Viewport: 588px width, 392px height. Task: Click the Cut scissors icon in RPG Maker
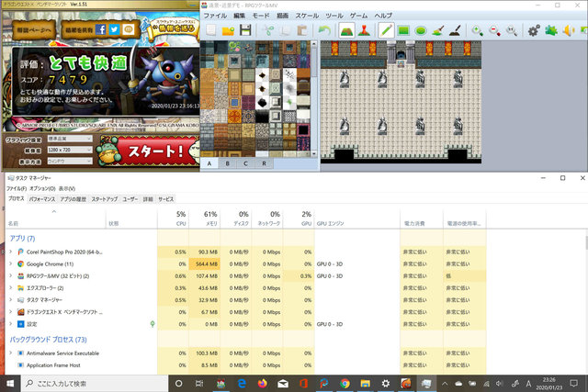coord(268,30)
